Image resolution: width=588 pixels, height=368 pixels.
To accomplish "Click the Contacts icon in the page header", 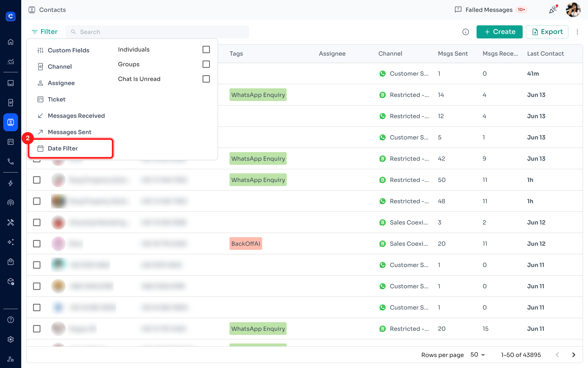I will tap(32, 10).
